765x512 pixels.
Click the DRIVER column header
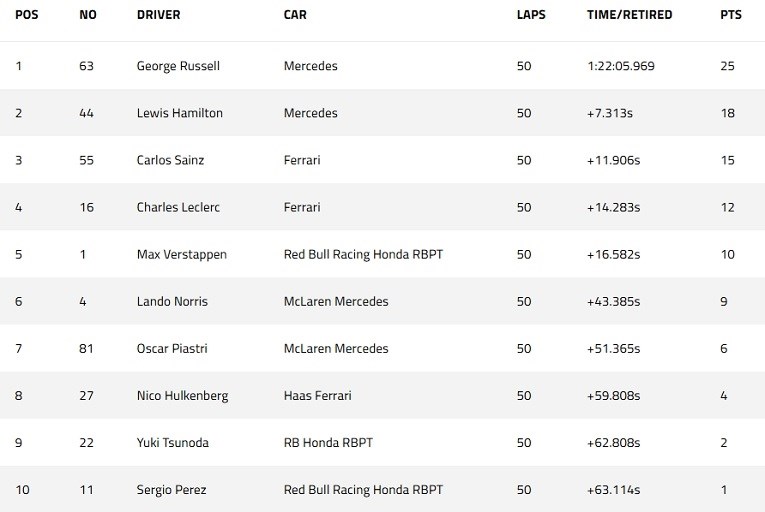point(159,15)
